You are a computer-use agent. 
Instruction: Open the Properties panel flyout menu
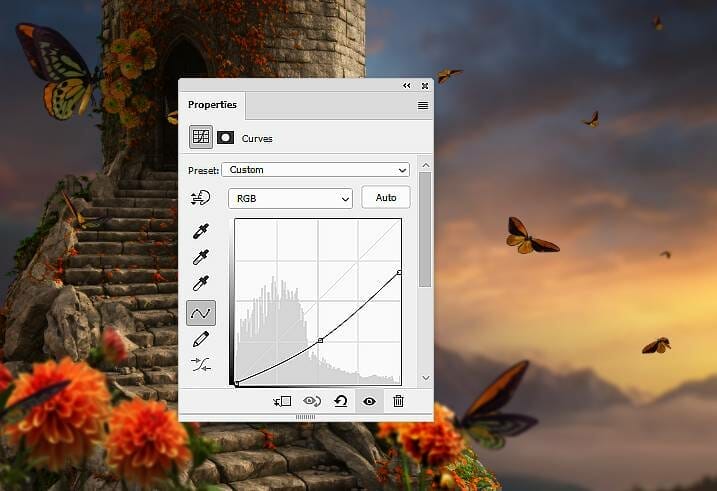click(x=423, y=106)
